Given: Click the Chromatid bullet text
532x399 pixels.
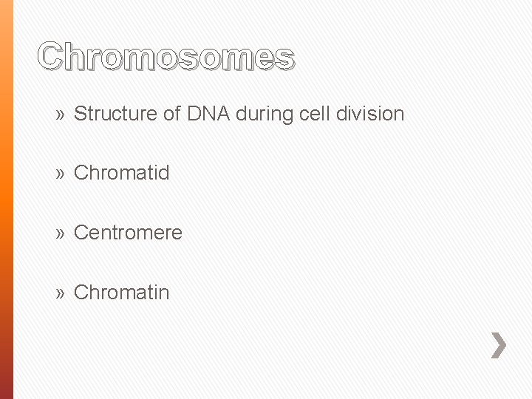Looking at the screenshot, I should (122, 173).
